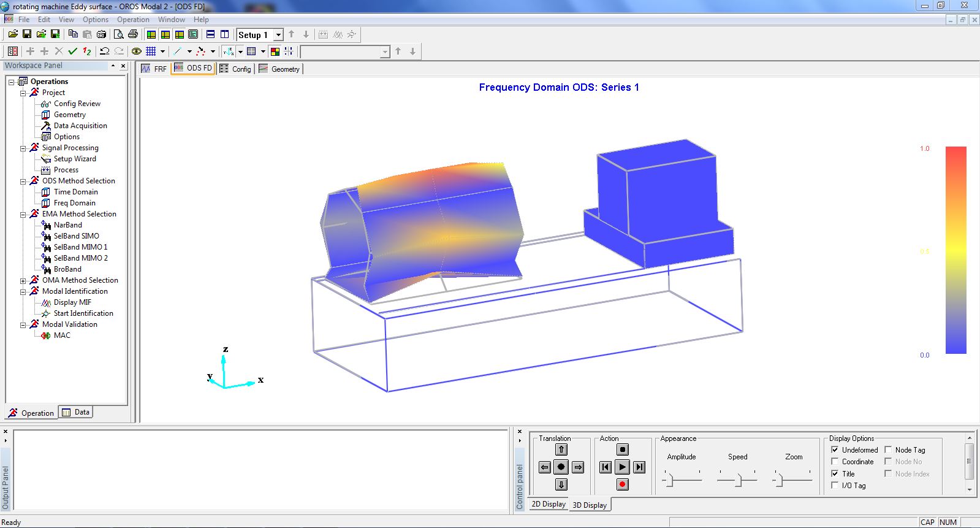Select Start Identification in the tree
The width and height of the screenshot is (980, 528).
coord(83,313)
